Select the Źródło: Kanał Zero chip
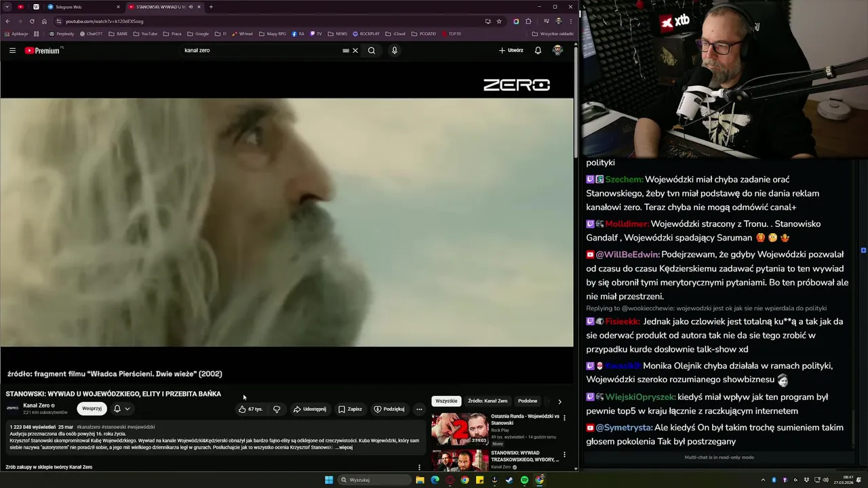This screenshot has width=868, height=488. pyautogui.click(x=488, y=401)
